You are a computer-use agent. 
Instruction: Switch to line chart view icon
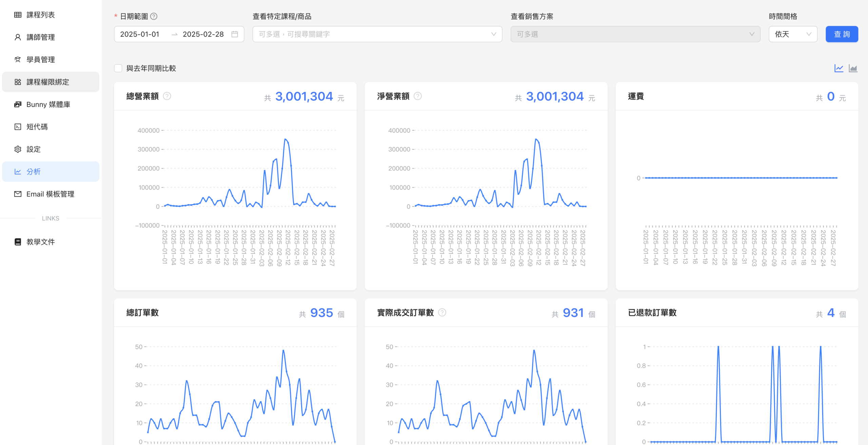[839, 69]
